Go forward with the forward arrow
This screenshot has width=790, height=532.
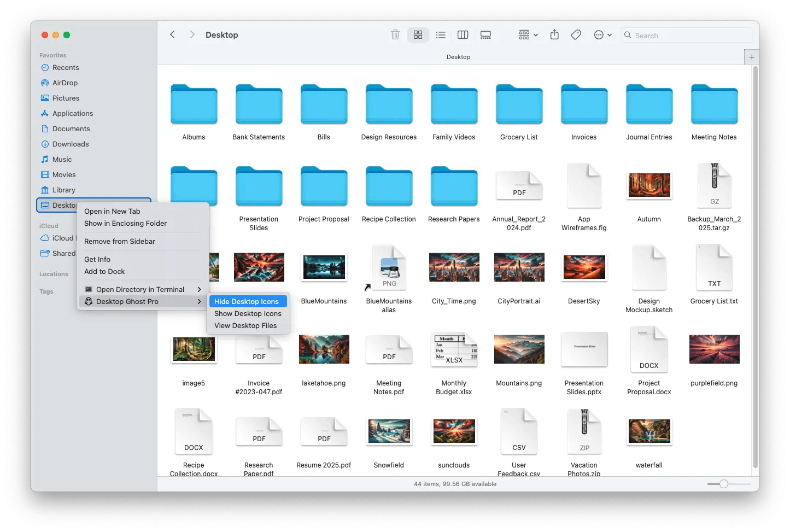tap(192, 34)
